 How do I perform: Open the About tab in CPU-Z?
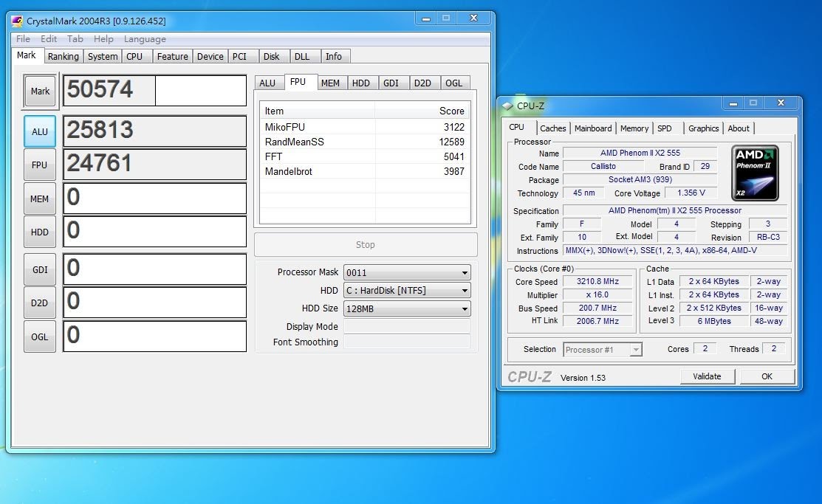(x=739, y=128)
